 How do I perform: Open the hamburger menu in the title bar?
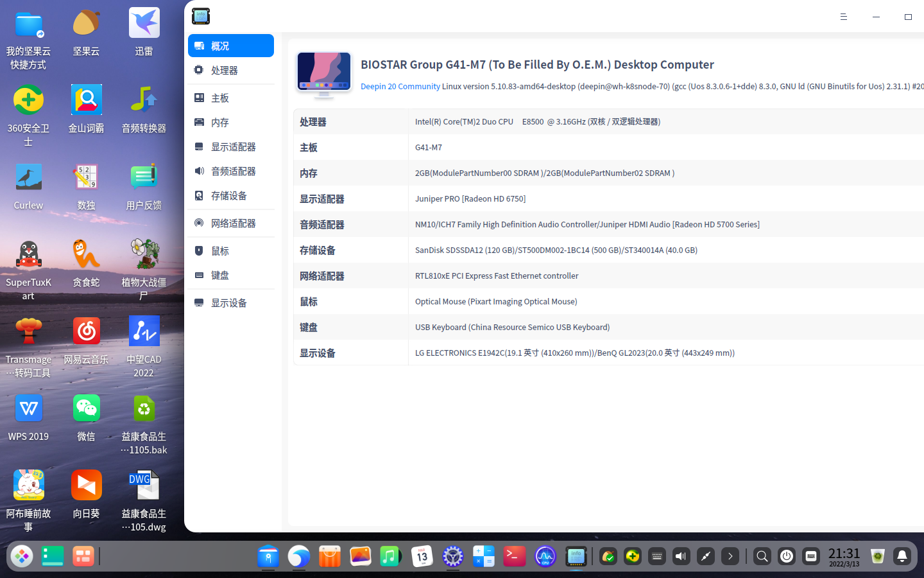(x=843, y=17)
